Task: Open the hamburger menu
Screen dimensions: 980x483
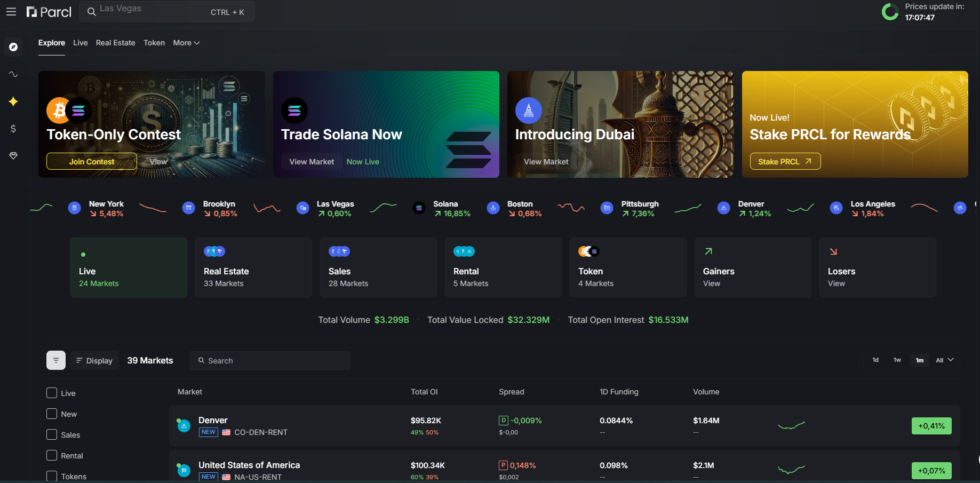Action: (x=11, y=12)
